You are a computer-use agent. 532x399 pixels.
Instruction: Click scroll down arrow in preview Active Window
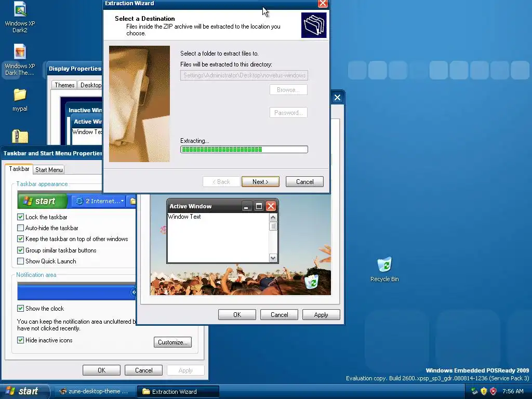pyautogui.click(x=273, y=258)
